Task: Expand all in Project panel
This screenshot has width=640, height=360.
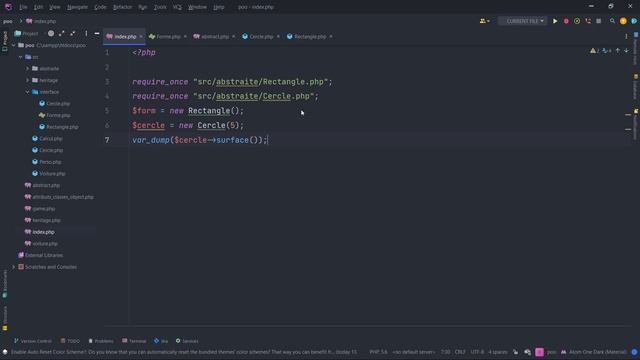Action: (62, 33)
